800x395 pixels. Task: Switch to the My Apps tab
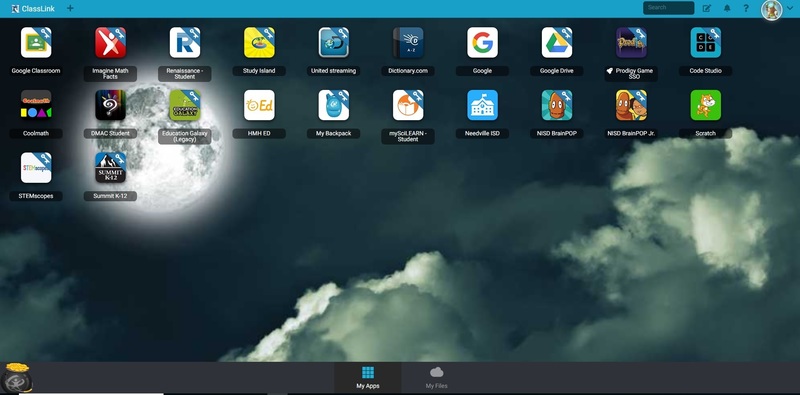pyautogui.click(x=367, y=378)
